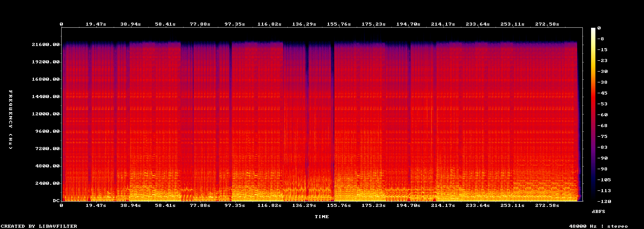Click the top 97.35s time marker
This screenshot has height=229, width=644.
[235, 24]
